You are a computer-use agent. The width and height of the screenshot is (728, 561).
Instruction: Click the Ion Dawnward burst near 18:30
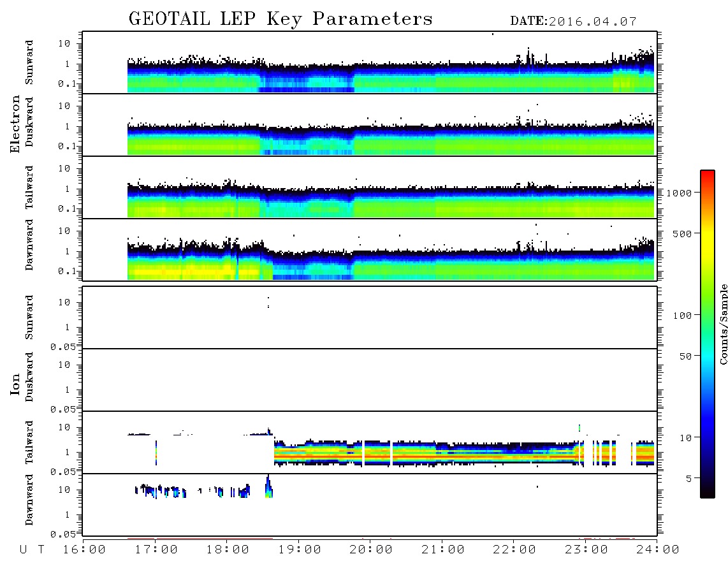tap(269, 486)
